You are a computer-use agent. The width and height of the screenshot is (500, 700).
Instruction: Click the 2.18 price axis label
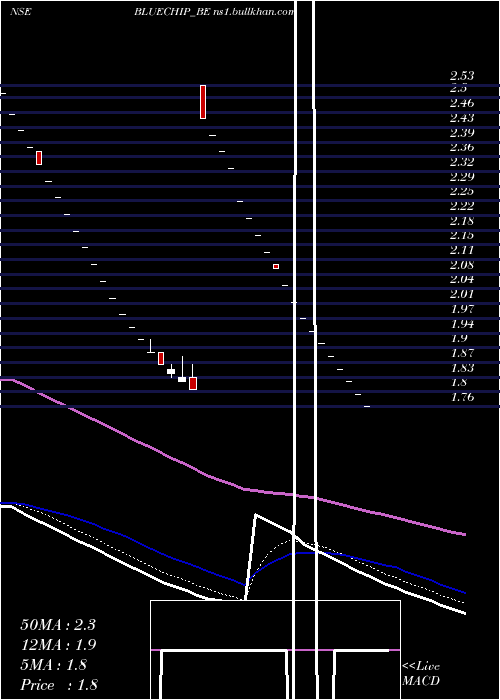click(x=462, y=221)
